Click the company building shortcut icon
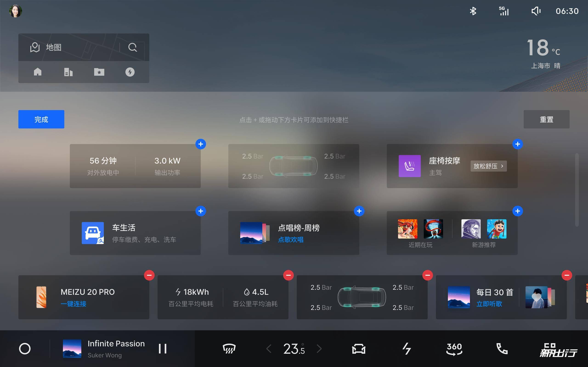 pos(68,72)
